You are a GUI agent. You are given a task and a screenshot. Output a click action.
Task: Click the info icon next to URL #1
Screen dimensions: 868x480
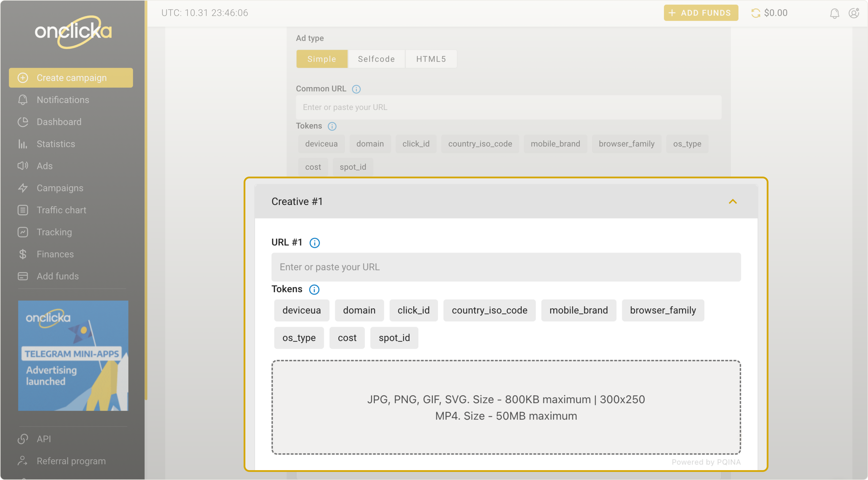(314, 243)
